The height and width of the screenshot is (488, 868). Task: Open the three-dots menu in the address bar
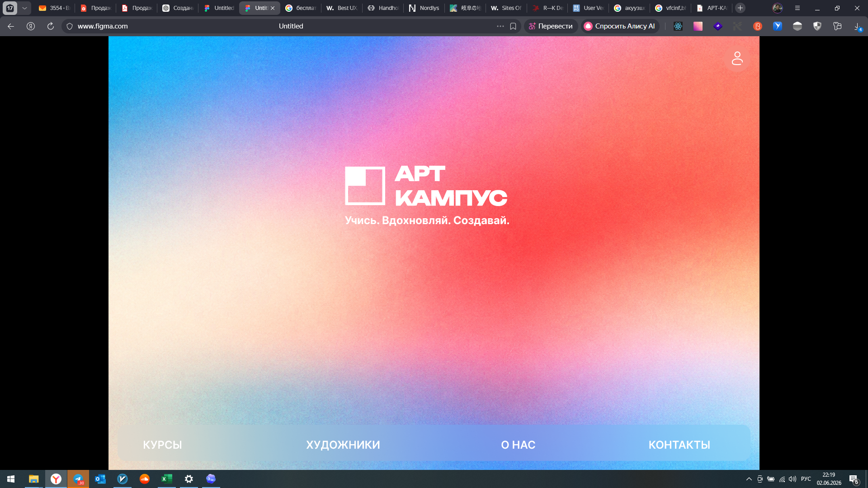(500, 26)
